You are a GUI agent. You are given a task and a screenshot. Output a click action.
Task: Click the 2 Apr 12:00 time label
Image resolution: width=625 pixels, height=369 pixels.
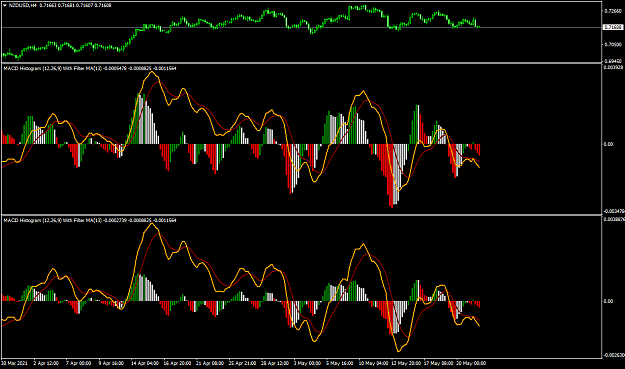point(46,363)
